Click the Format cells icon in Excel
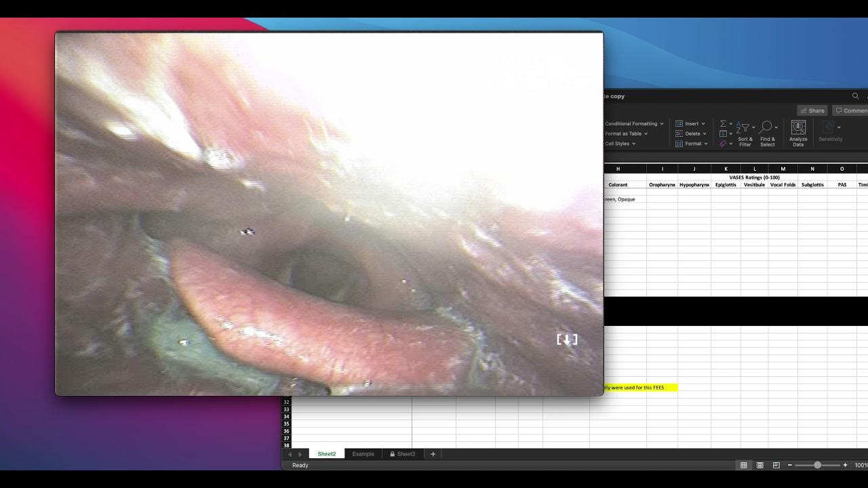Screen dimensions: 868x488 679,144
